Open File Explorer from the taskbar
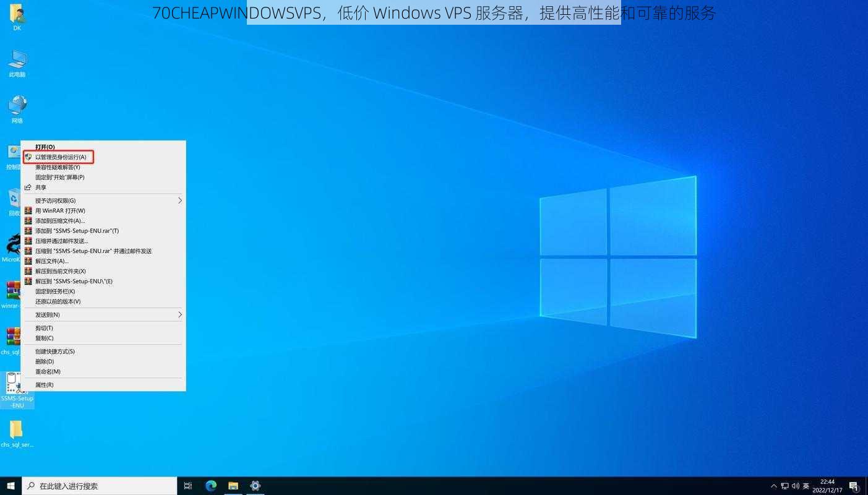 pos(233,486)
